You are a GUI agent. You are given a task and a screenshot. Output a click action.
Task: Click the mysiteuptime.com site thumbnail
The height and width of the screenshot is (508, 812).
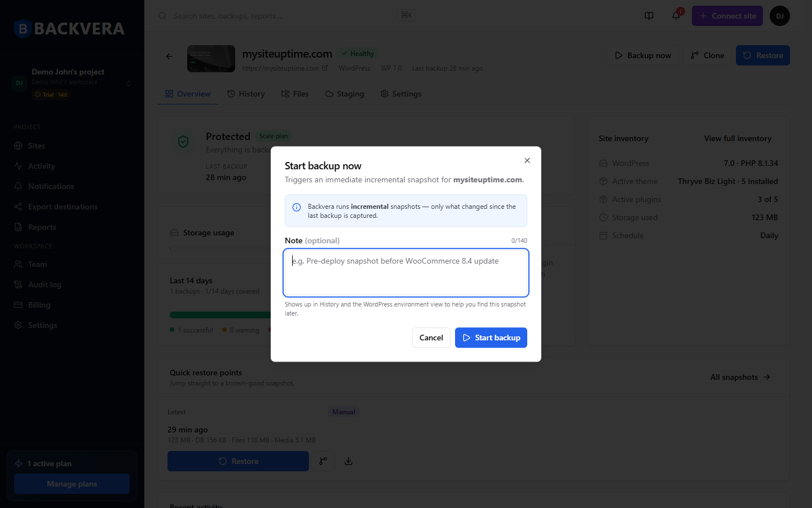coord(211,59)
